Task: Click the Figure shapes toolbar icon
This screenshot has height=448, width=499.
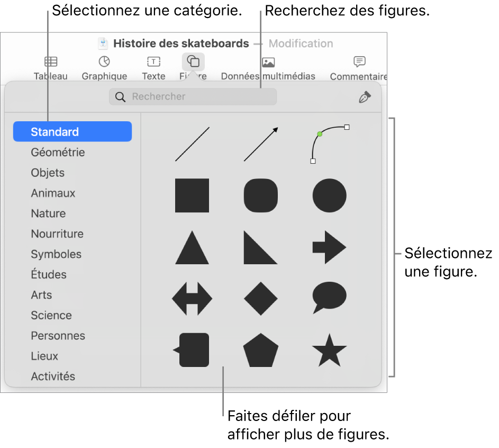Action: pos(193,62)
